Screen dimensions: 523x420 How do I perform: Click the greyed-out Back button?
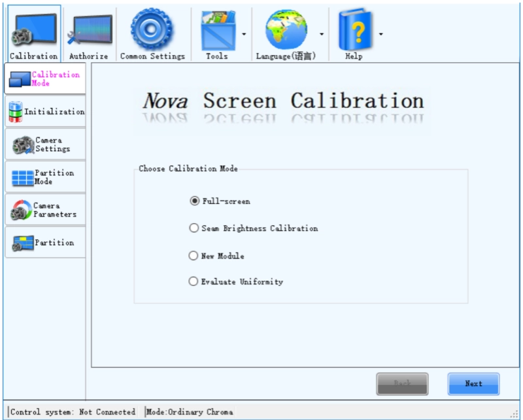coord(402,384)
